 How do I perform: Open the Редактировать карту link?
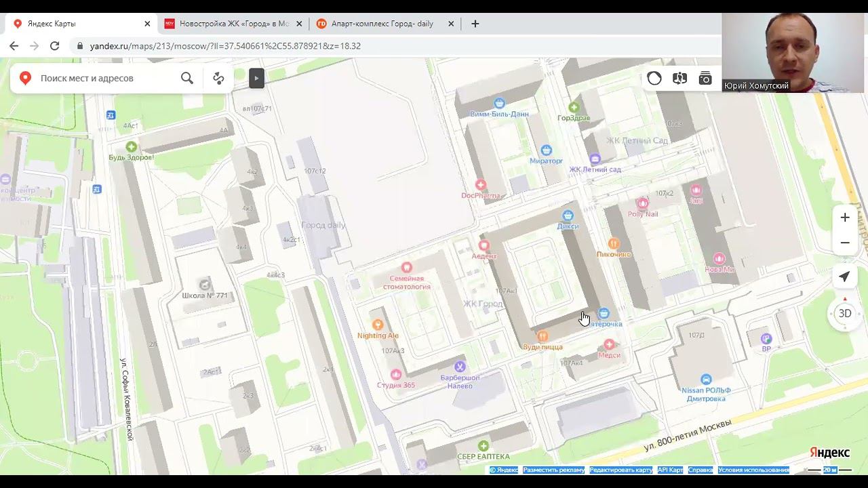(621, 470)
